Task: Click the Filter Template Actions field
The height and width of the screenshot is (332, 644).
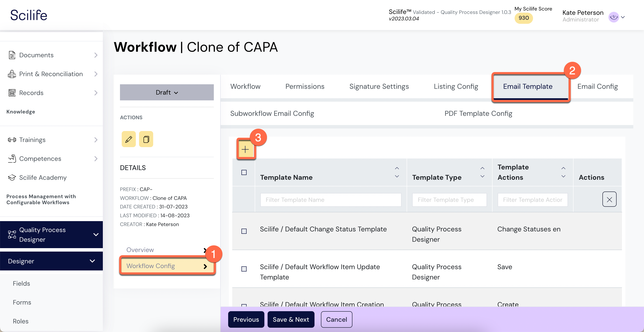Action: point(533,200)
